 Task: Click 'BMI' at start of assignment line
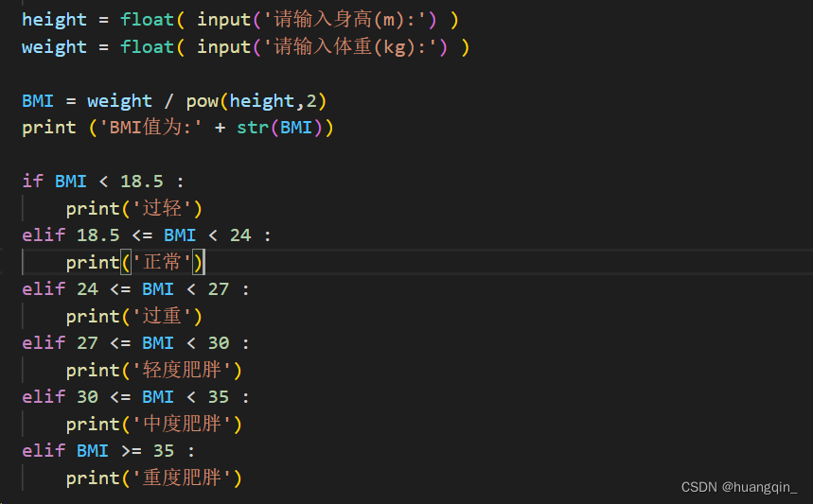point(38,101)
